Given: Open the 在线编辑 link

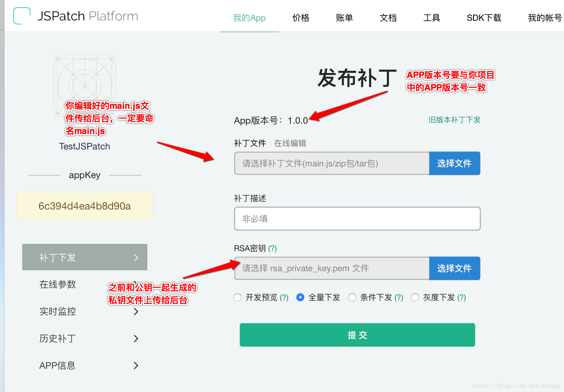Looking at the screenshot, I should [x=290, y=143].
